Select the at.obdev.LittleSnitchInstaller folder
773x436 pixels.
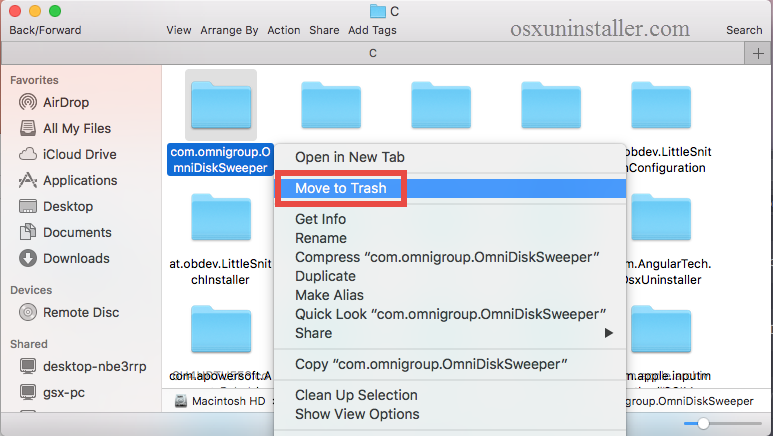[x=221, y=217]
